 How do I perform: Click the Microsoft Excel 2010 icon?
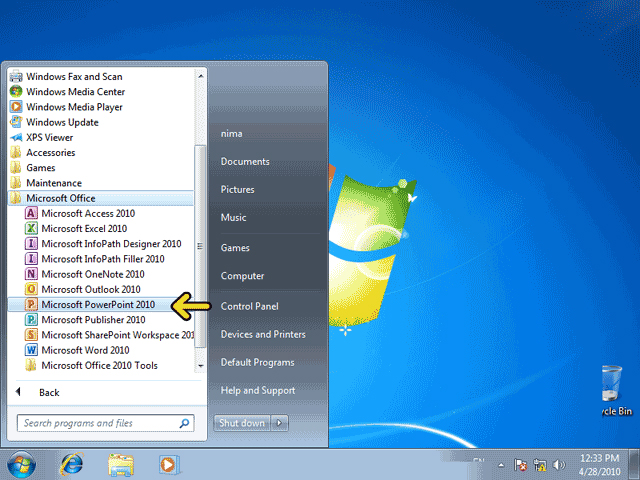(31, 228)
